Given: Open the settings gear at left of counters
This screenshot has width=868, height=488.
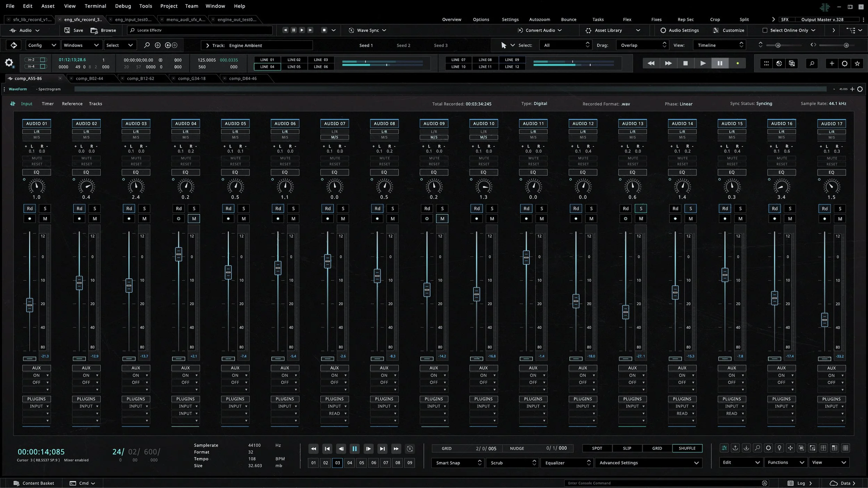Looking at the screenshot, I should coord(9,63).
